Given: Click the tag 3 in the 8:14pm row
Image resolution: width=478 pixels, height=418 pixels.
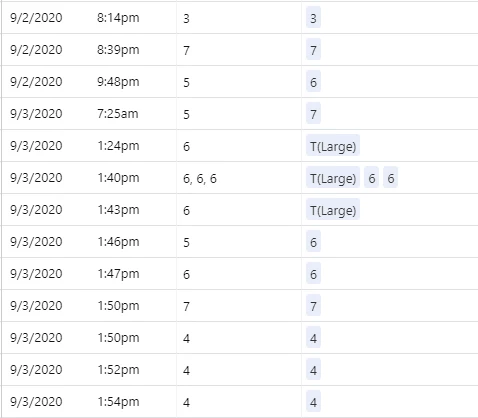Looking at the screenshot, I should point(313,17).
